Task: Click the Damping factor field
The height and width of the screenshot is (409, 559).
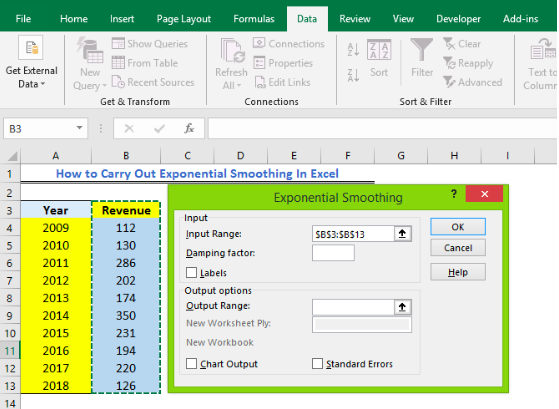Action: coord(333,253)
